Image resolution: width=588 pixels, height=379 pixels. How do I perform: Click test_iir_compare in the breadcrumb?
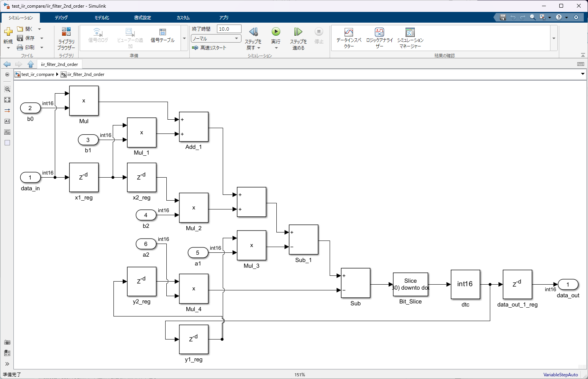(x=38, y=74)
